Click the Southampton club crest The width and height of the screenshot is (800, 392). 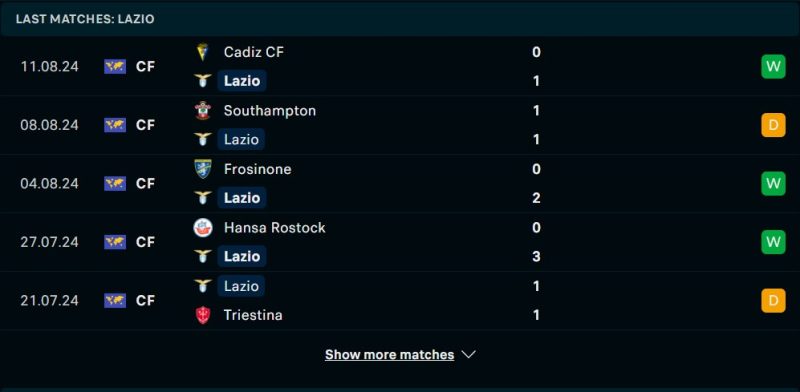tap(203, 110)
